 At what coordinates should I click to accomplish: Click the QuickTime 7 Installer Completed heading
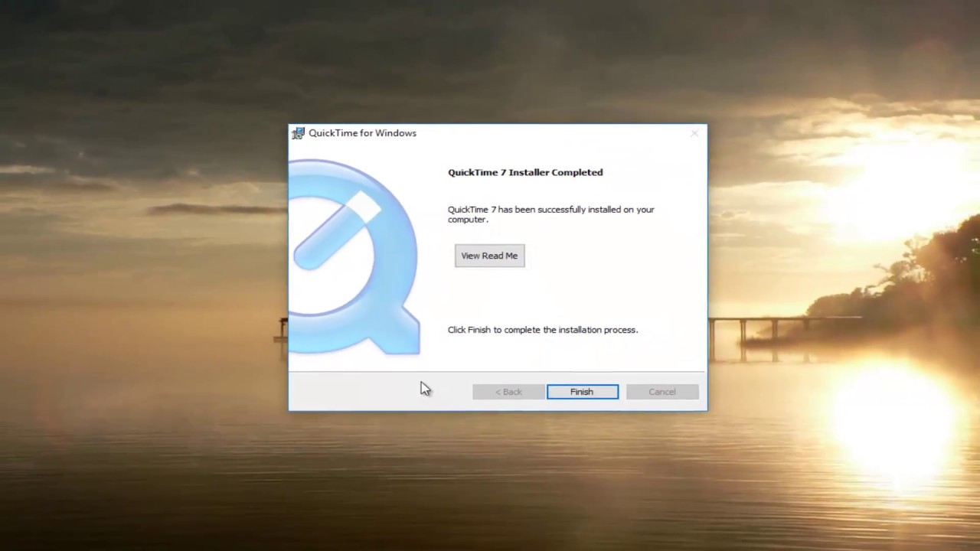(525, 172)
